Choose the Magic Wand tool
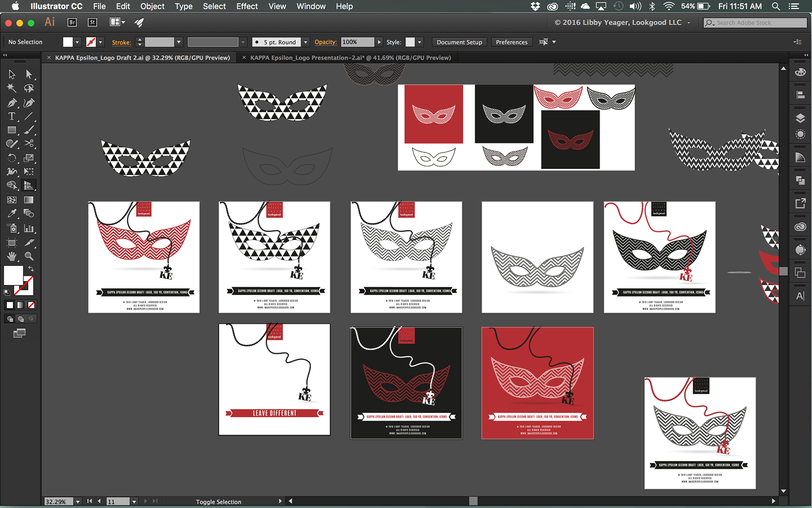The image size is (812, 508). click(12, 88)
